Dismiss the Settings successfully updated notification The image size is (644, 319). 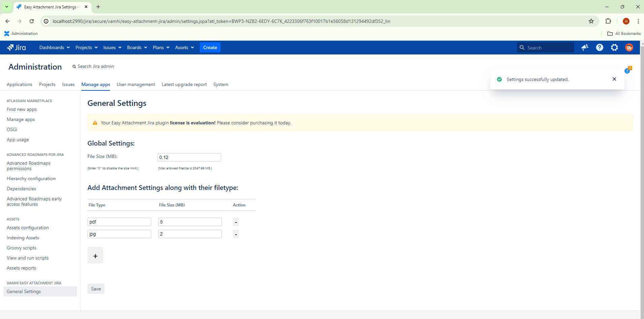point(614,79)
